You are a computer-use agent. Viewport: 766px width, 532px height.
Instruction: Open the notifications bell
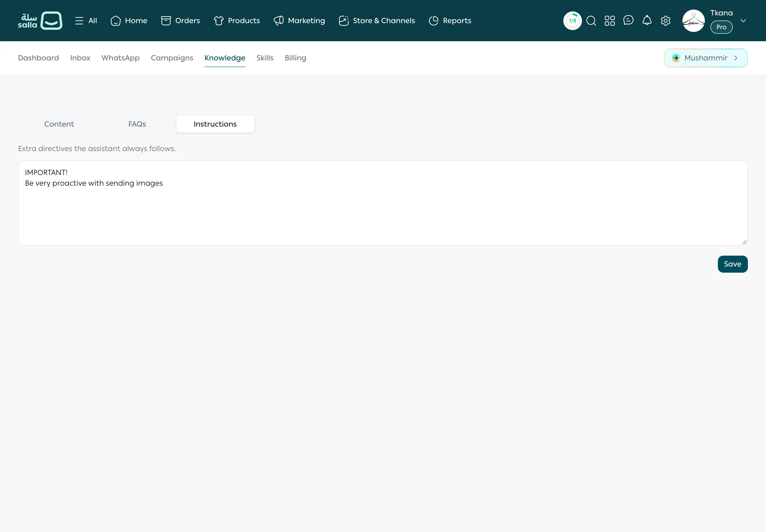tap(647, 20)
